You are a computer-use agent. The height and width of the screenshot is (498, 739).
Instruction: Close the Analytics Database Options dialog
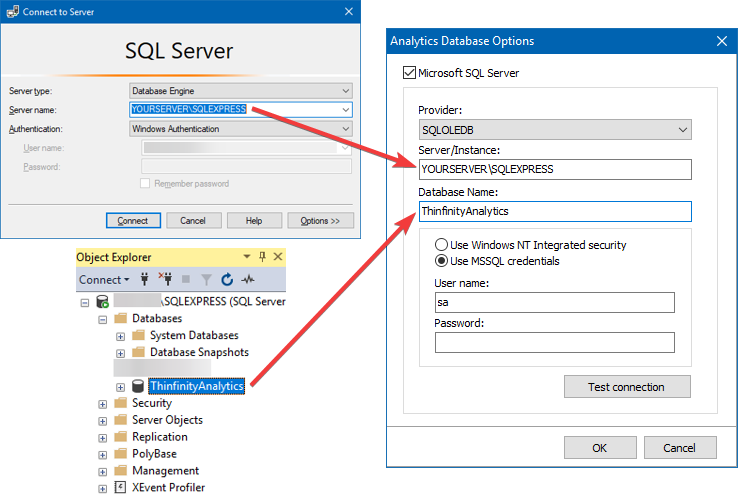pyautogui.click(x=722, y=41)
